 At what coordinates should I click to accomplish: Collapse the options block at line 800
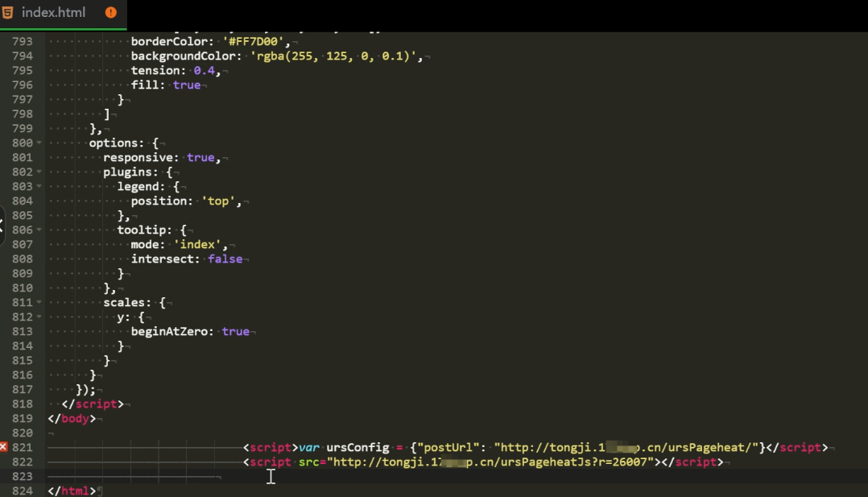pyautogui.click(x=39, y=143)
